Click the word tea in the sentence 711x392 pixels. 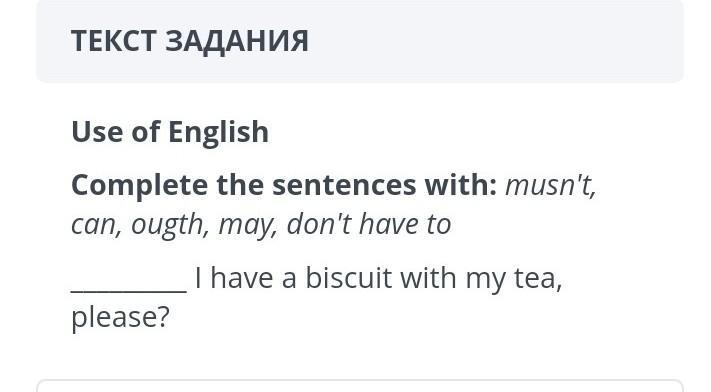[x=538, y=279]
